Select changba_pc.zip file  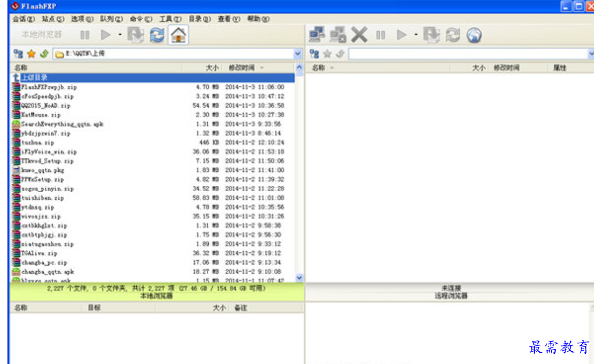tap(44, 263)
